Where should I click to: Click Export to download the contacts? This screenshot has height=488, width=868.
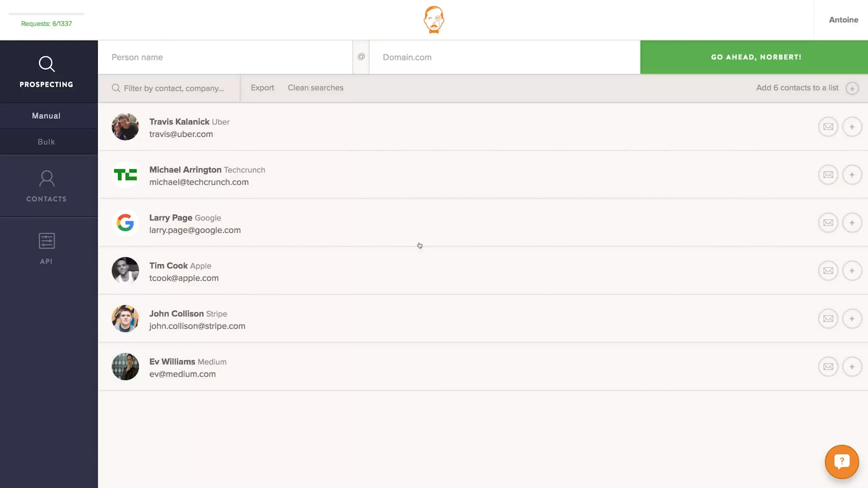click(262, 87)
